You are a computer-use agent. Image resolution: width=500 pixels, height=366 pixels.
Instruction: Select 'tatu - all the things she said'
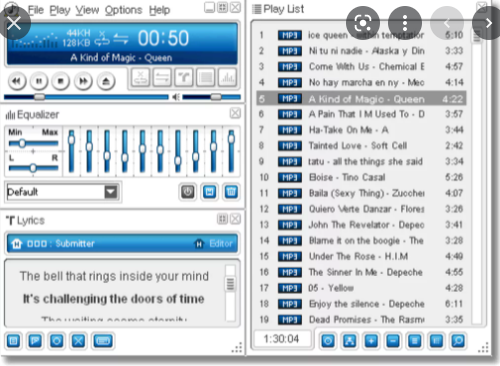coord(361,162)
